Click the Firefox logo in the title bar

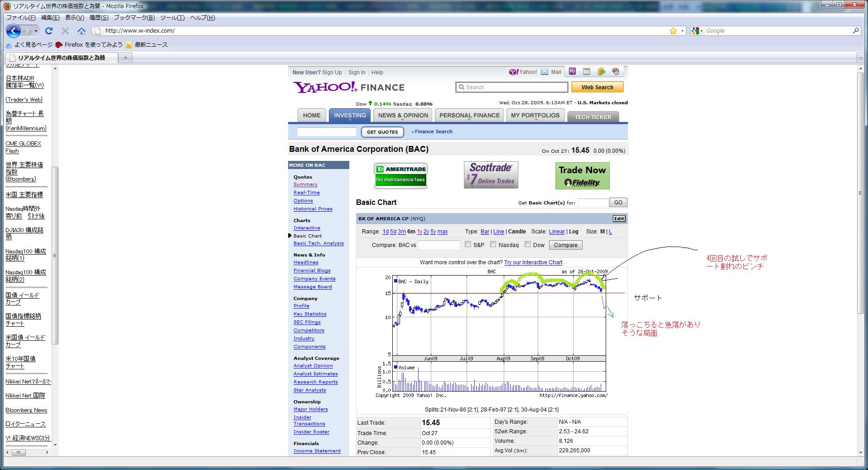pyautogui.click(x=7, y=6)
